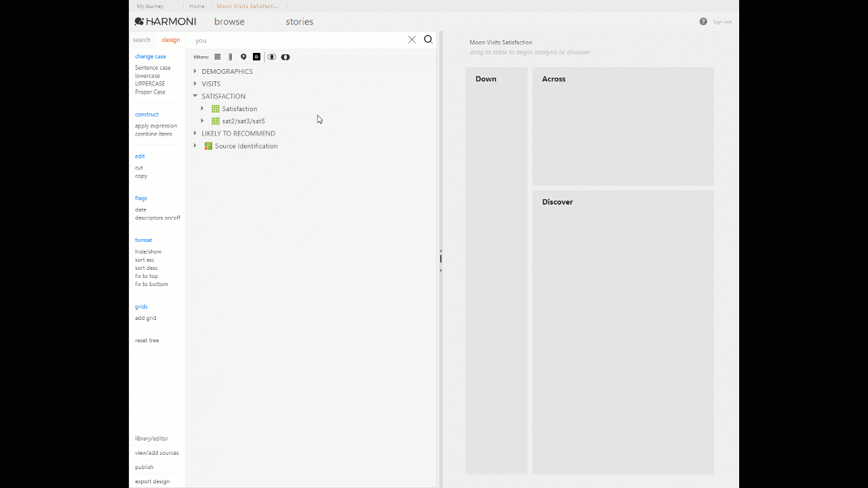Switch to the search tab

coord(142,40)
